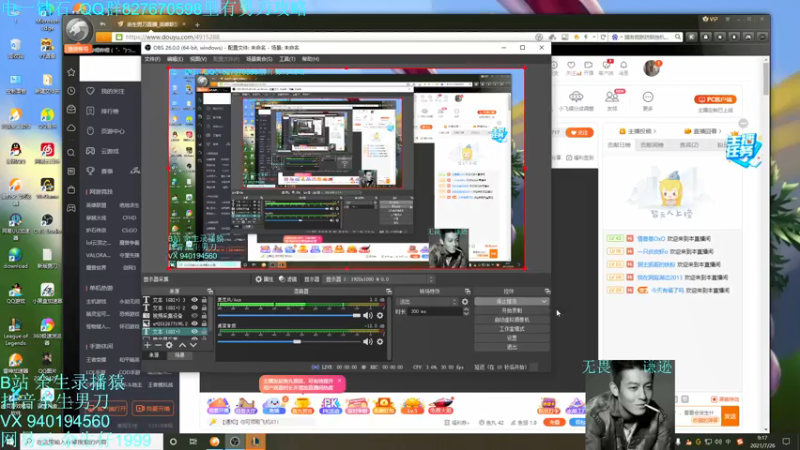Edit the 300 ms duration field
Screen dimensions: 800x450
pyautogui.click(x=435, y=311)
